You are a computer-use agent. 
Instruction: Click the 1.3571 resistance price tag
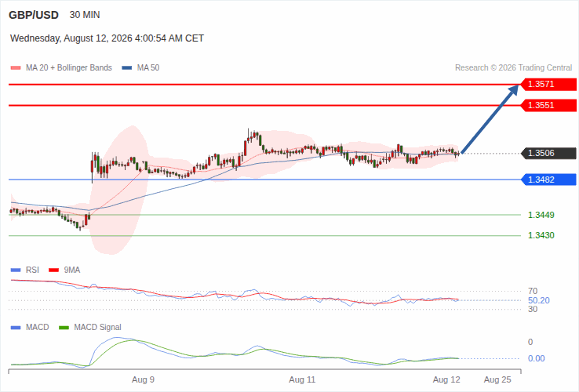click(548, 84)
